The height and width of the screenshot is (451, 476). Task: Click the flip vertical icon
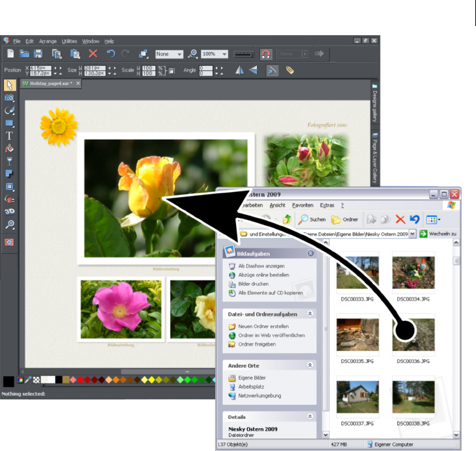click(253, 70)
